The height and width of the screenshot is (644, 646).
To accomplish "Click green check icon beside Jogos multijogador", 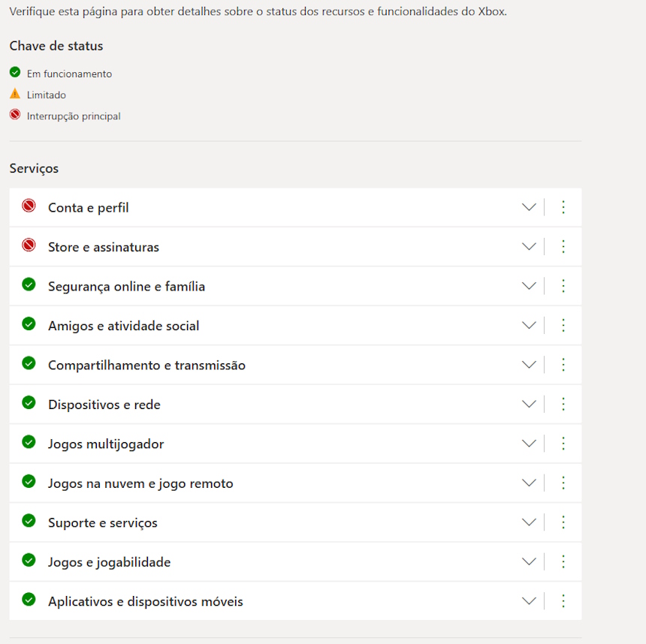I will click(x=29, y=442).
